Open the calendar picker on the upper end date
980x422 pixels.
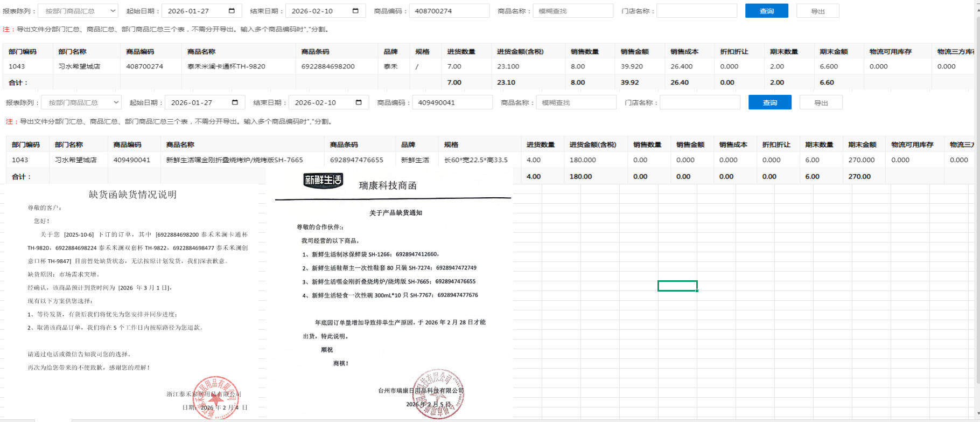[355, 11]
